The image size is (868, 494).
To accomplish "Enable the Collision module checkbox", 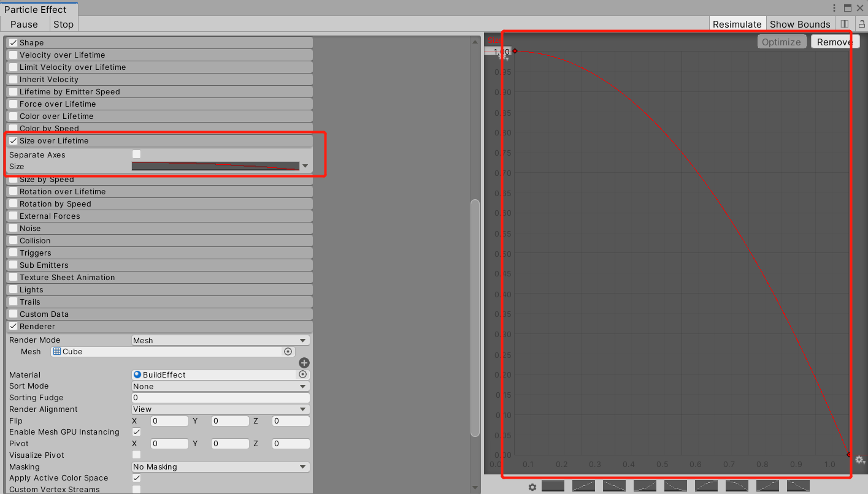I will coord(13,240).
